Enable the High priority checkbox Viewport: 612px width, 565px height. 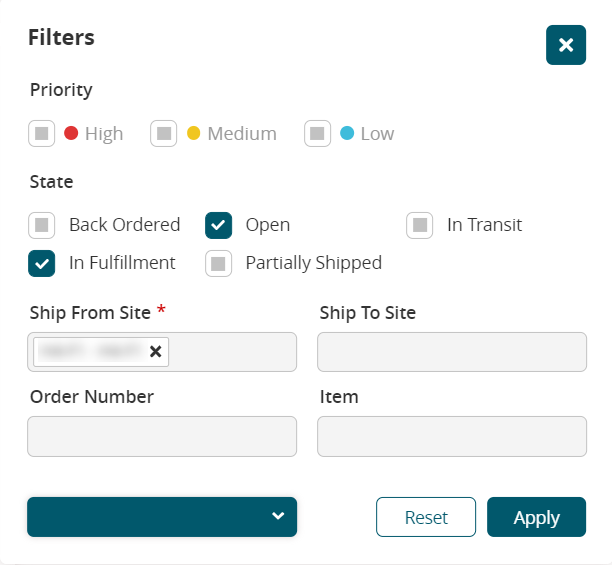(x=41, y=133)
